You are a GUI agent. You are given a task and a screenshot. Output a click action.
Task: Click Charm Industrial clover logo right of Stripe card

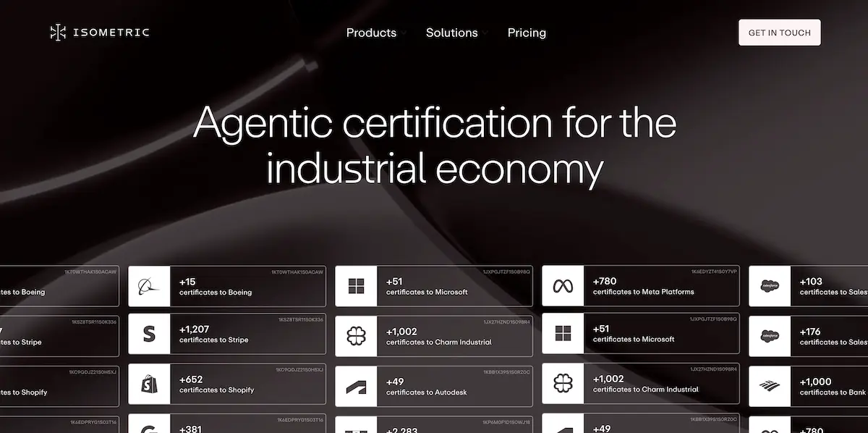356,336
